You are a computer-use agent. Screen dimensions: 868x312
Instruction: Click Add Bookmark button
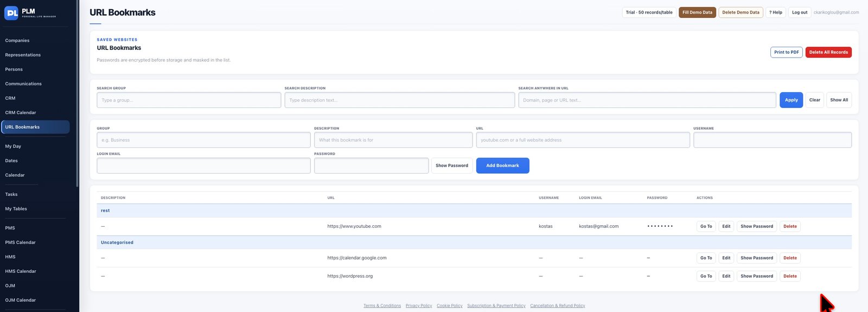[502, 165]
